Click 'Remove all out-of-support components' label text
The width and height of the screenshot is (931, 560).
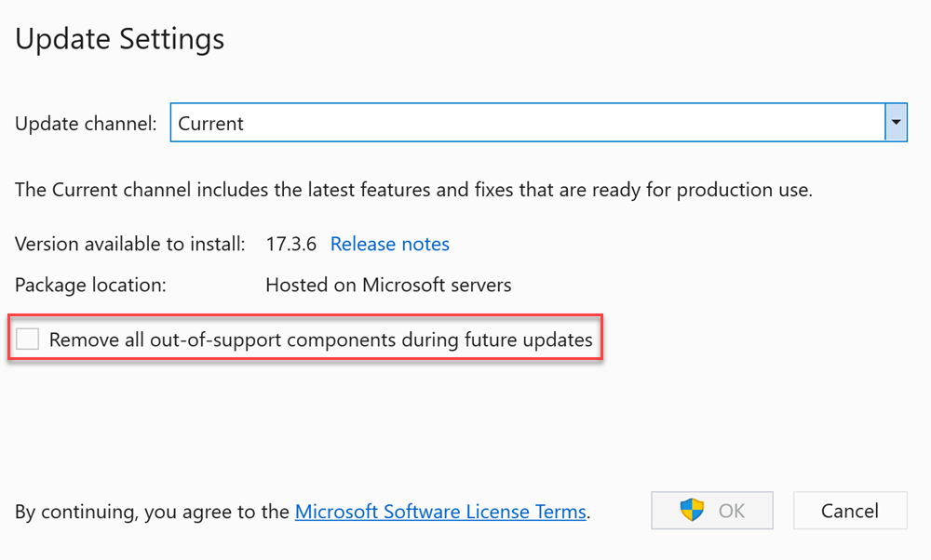coord(320,340)
